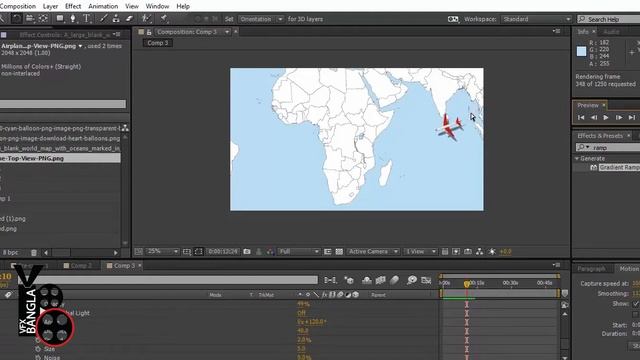Open the Composition Mini-Flowchart in timeline

[x=330, y=280]
